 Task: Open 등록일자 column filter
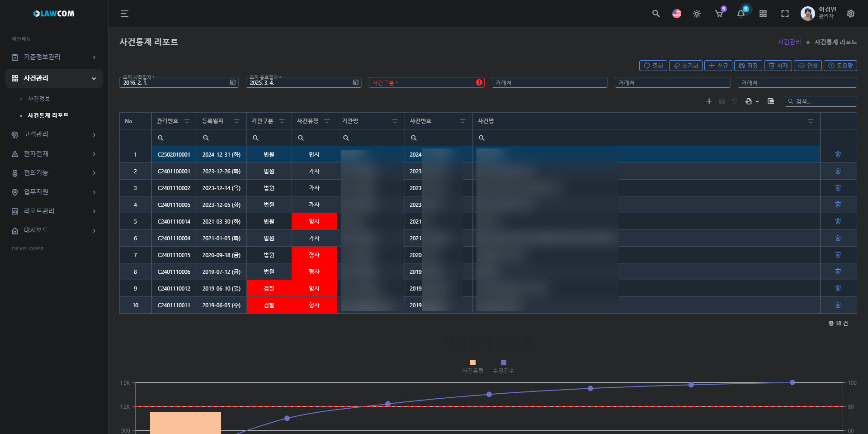click(x=236, y=121)
